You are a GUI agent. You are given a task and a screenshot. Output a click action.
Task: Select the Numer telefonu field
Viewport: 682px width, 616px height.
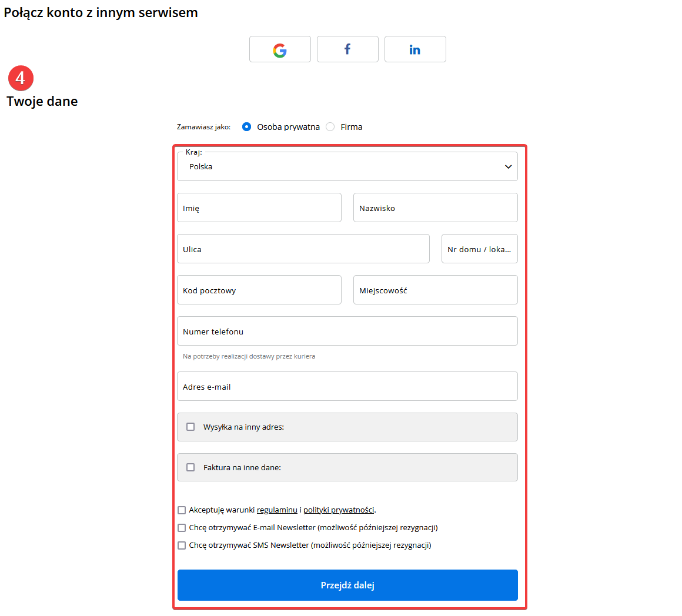tap(347, 332)
